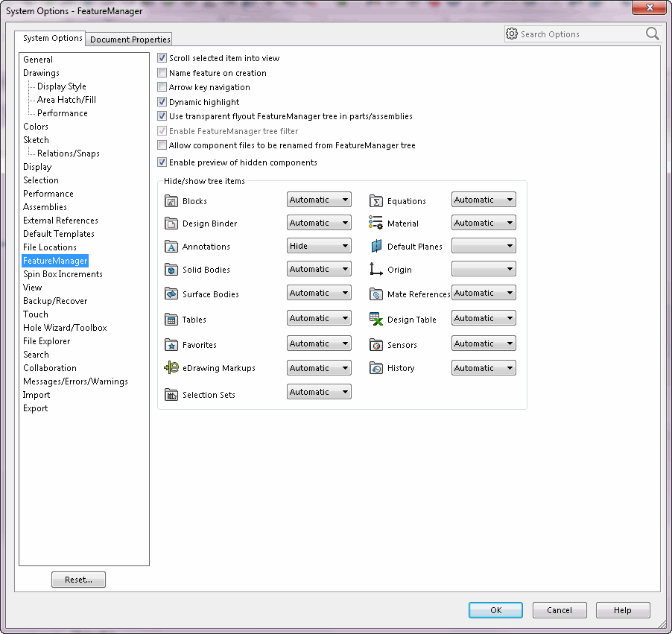Enable Name feature on creation
Viewport: 672px width, 634px height.
[x=162, y=72]
